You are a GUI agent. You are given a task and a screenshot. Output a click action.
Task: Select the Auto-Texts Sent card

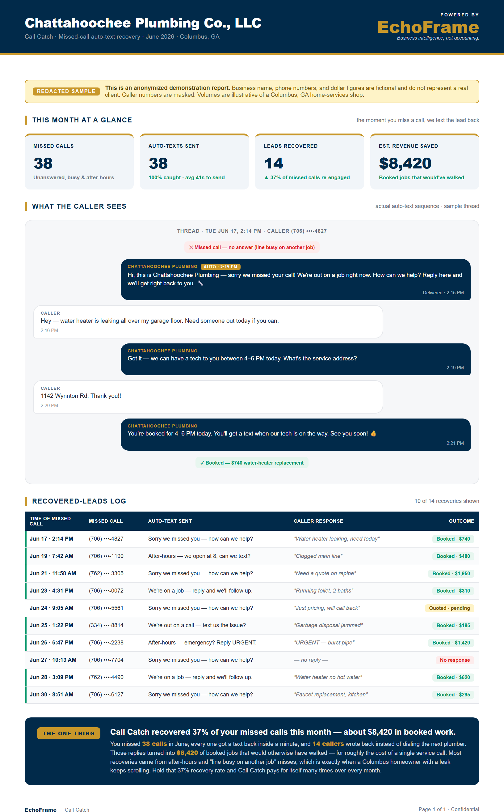pyautogui.click(x=194, y=162)
